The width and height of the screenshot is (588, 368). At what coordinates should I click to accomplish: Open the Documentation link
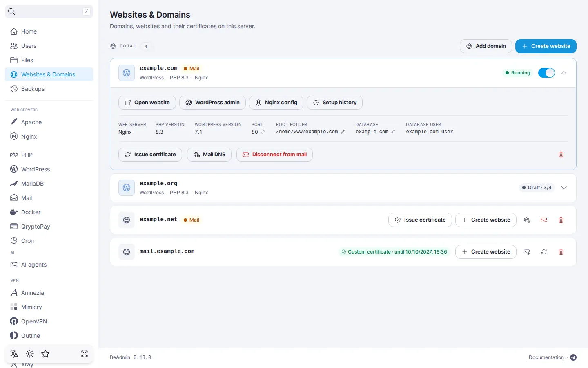pos(546,357)
